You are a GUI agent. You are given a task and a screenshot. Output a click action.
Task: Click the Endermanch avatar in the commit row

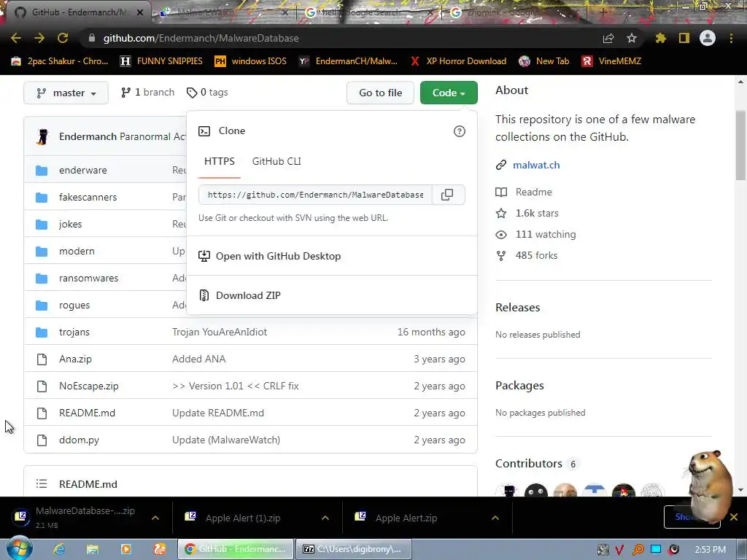[42, 136]
